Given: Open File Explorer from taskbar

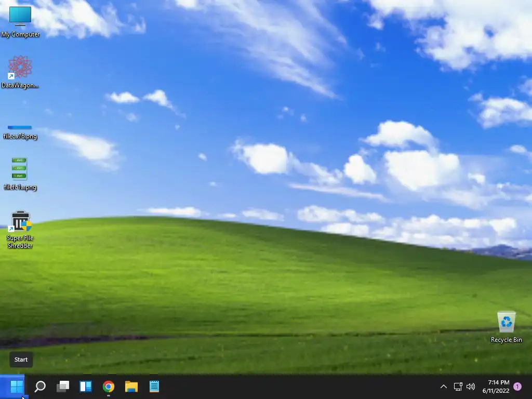Looking at the screenshot, I should click(x=131, y=387).
